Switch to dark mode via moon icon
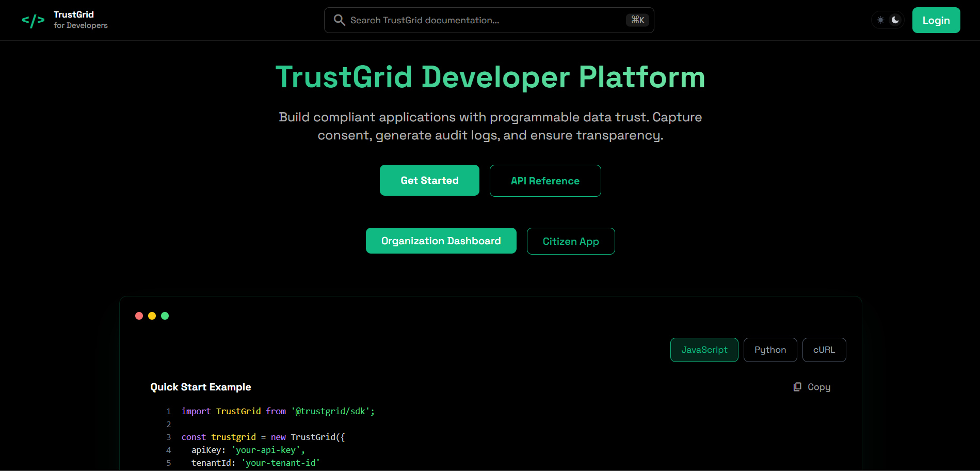980x471 pixels. (895, 20)
